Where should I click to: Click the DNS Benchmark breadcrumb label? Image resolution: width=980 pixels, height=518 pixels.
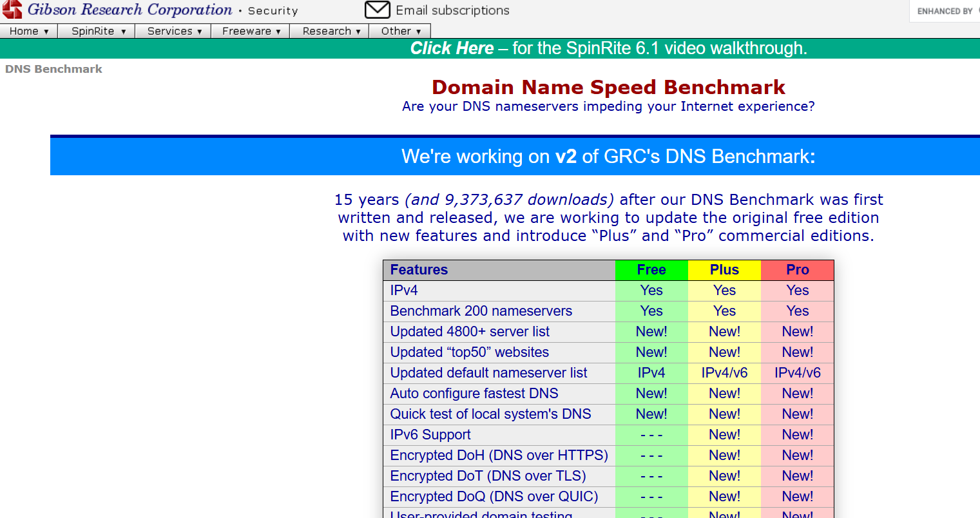pyautogui.click(x=53, y=69)
